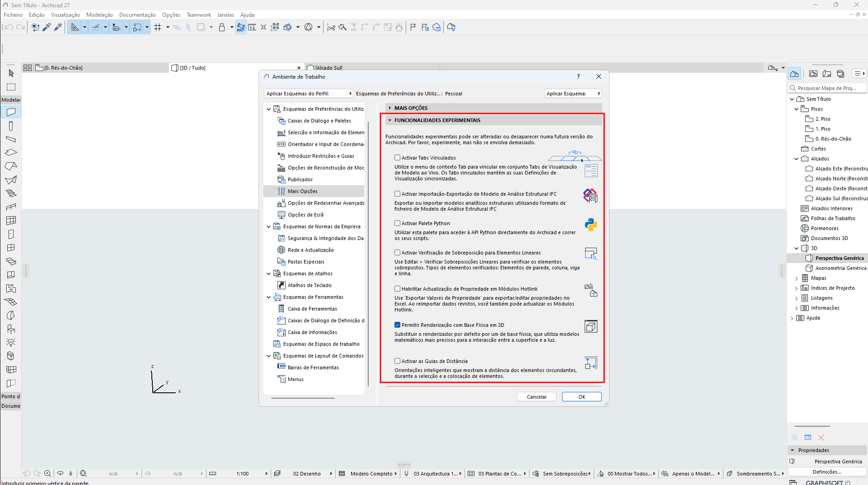Select Axonometria Genérica in Navigator
Screen dimensions: 868x485
[x=841, y=268]
